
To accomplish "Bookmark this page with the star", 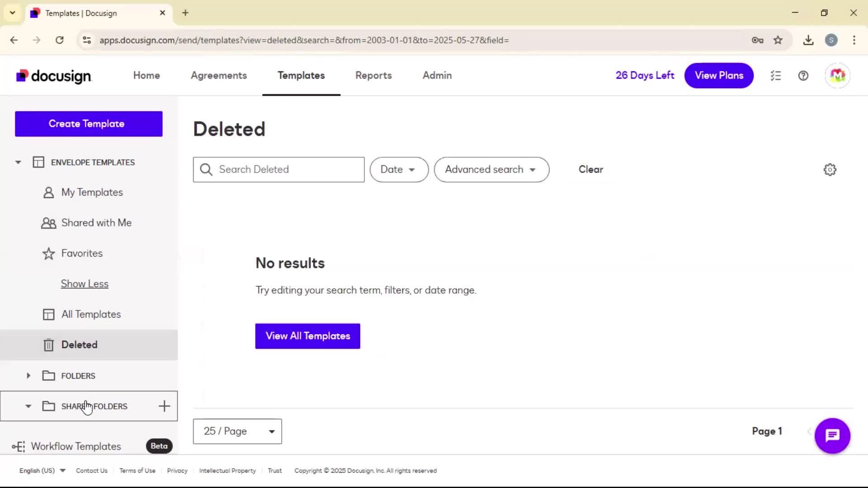I will (778, 40).
